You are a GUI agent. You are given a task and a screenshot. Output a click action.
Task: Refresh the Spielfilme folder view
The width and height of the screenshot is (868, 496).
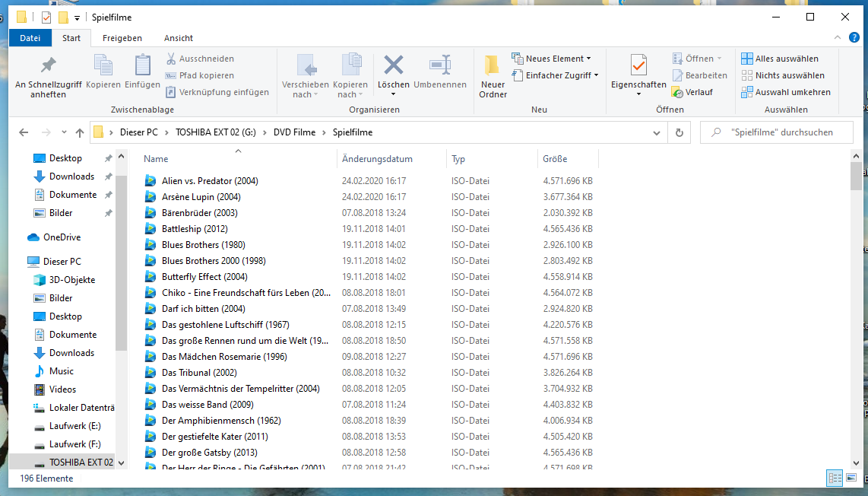click(680, 132)
